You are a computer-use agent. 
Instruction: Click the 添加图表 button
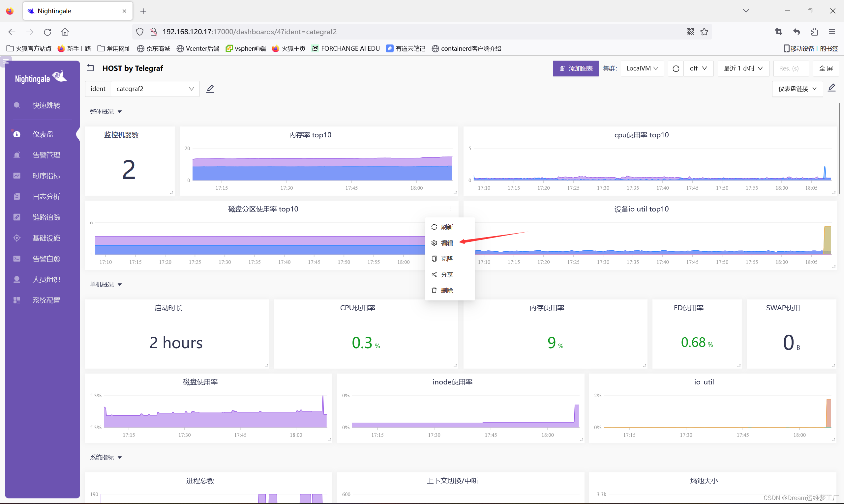576,69
